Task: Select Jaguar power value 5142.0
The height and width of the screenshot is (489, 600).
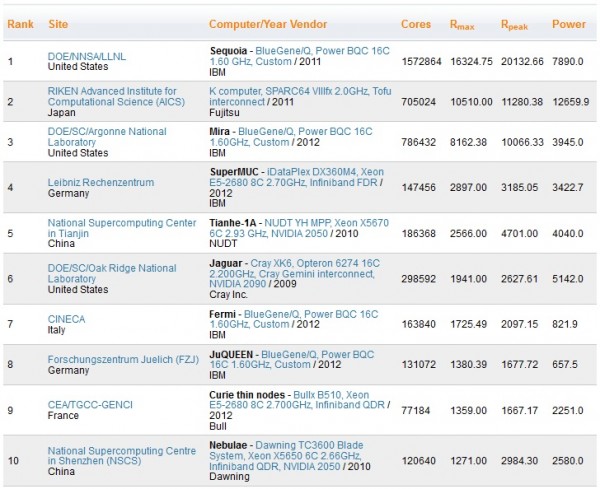Action: (568, 279)
